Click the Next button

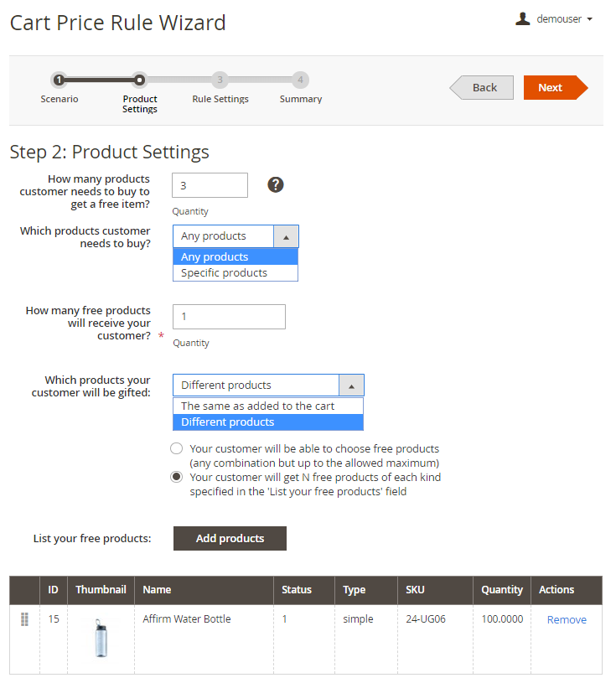point(551,88)
